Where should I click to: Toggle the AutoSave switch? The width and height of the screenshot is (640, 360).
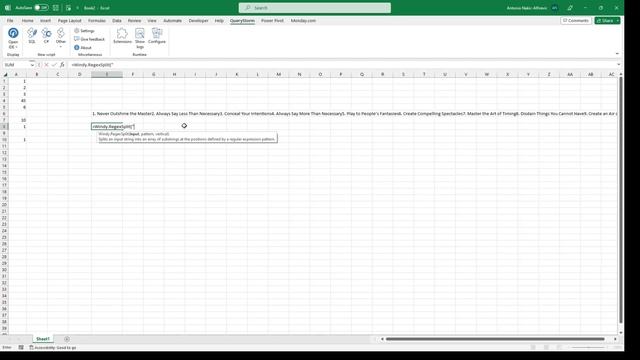click(x=41, y=8)
